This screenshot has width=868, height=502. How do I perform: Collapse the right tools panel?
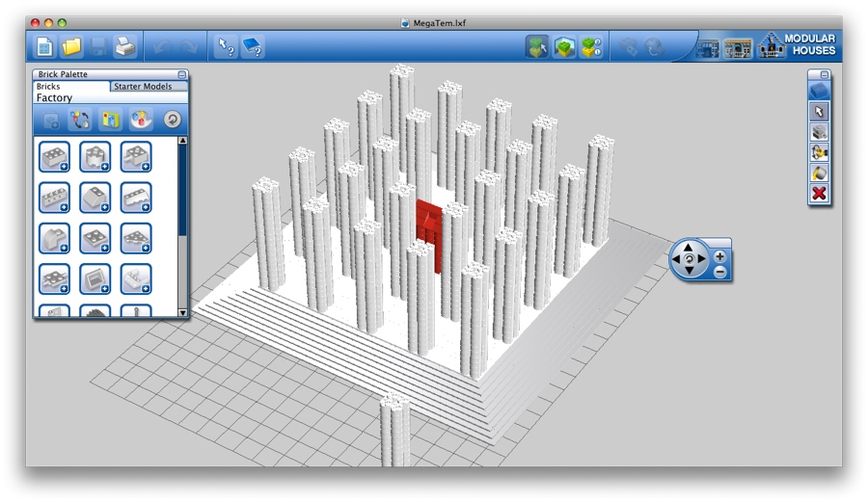click(825, 74)
